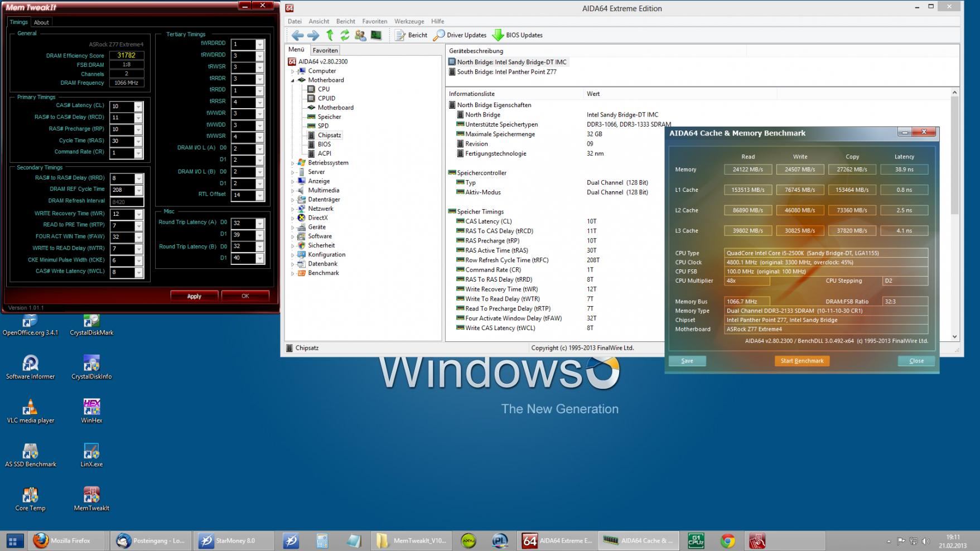Image resolution: width=980 pixels, height=551 pixels.
Task: Click the forward arrow in AIDA64 toolbar
Action: click(313, 35)
